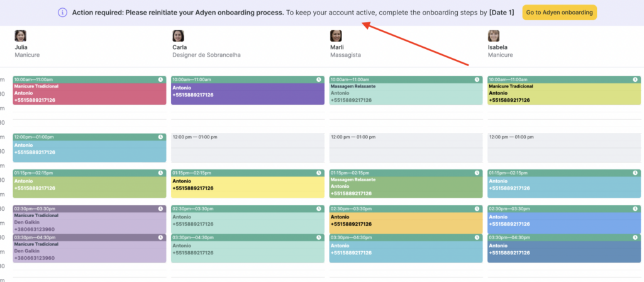The height and width of the screenshot is (282, 644).
Task: Click clock icon on Isabela's 02:30pm appointment
Action: (x=635, y=208)
